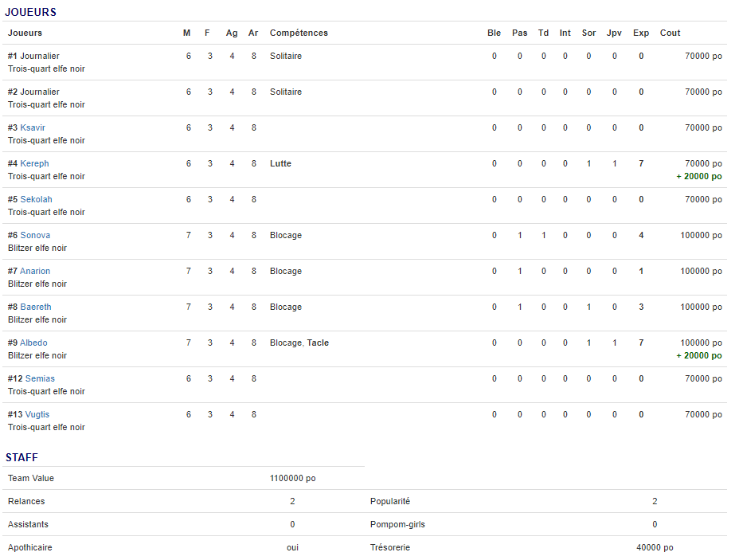The height and width of the screenshot is (560, 735).
Task: Click on Vugtis player name
Action: coord(37,414)
